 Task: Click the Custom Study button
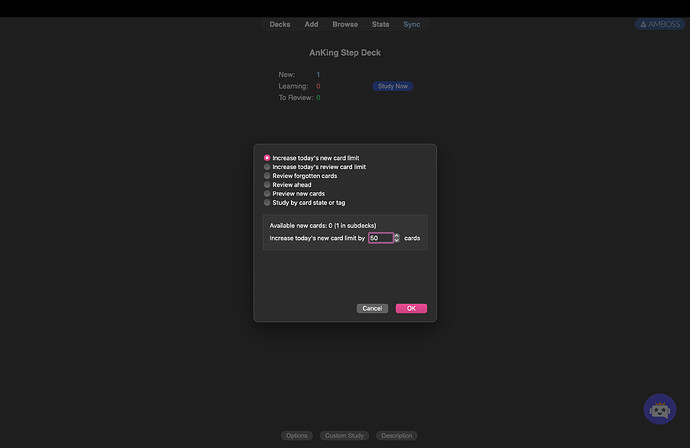coord(345,436)
